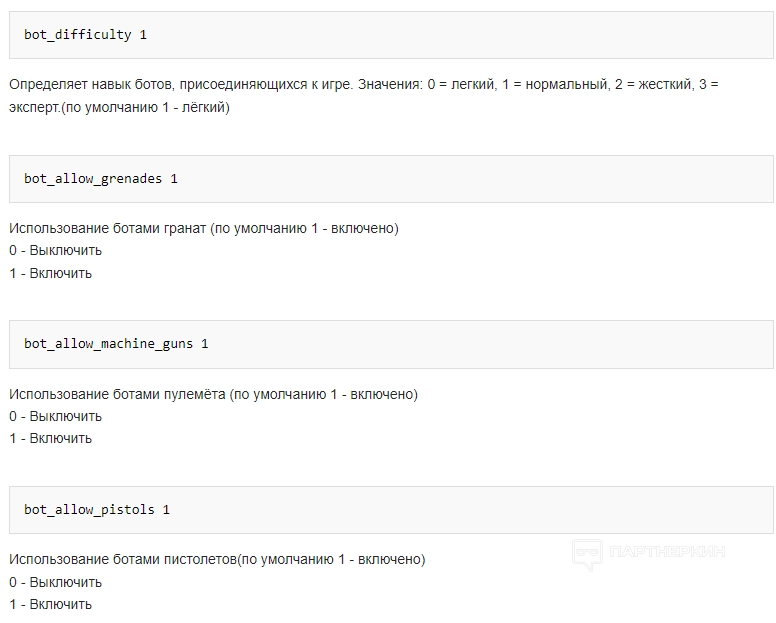Click the bot difficulty description starting "Определяет навык ботов"
The image size is (776, 623).
pyautogui.click(x=363, y=85)
